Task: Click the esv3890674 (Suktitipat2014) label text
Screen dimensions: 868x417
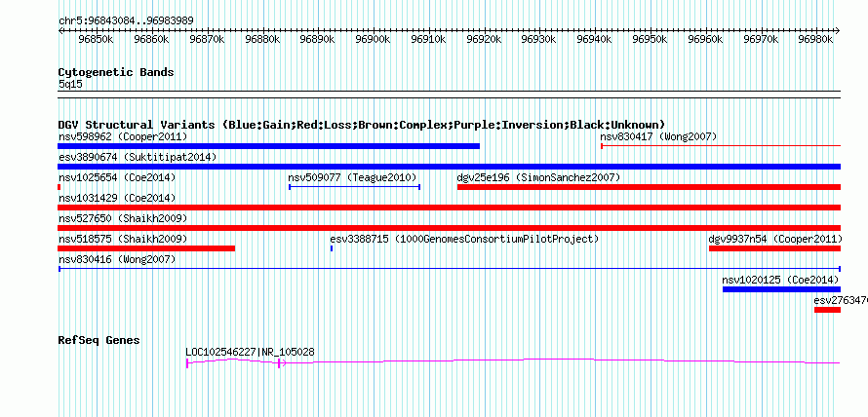Action: coord(138,157)
